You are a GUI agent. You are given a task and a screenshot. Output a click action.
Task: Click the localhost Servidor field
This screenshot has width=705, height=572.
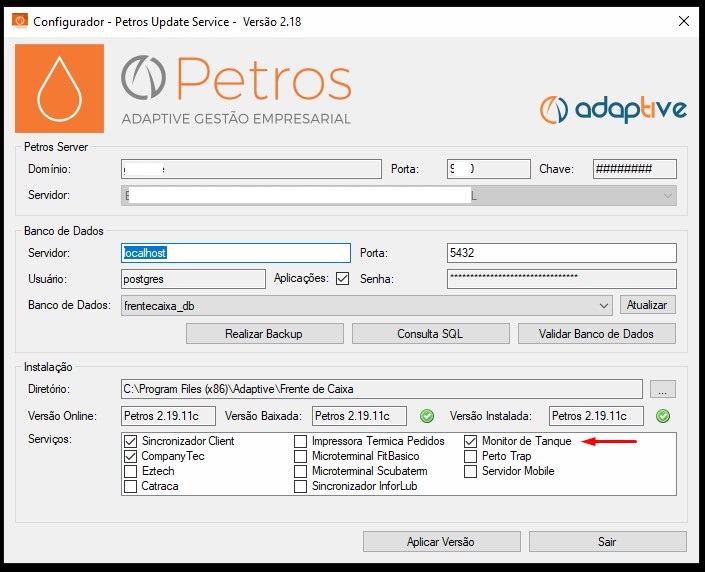point(236,253)
